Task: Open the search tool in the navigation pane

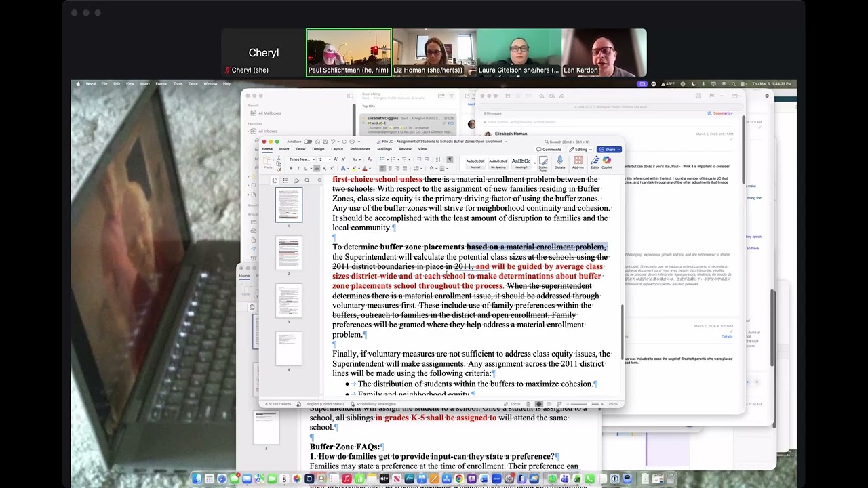Action: click(x=307, y=180)
